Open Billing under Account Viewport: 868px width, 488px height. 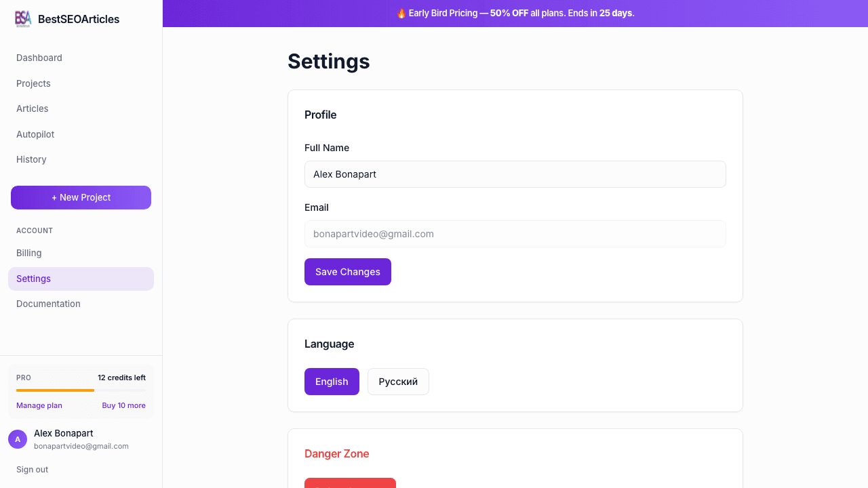[x=28, y=253]
